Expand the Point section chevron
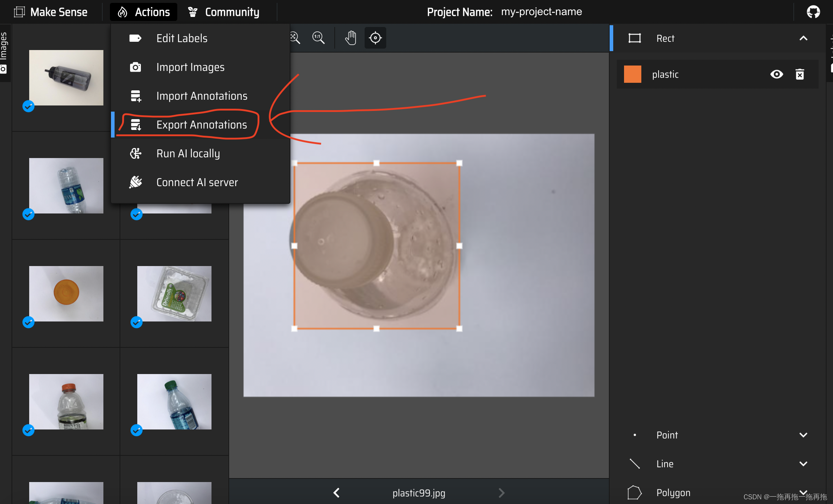The width and height of the screenshot is (833, 504). pos(803,435)
